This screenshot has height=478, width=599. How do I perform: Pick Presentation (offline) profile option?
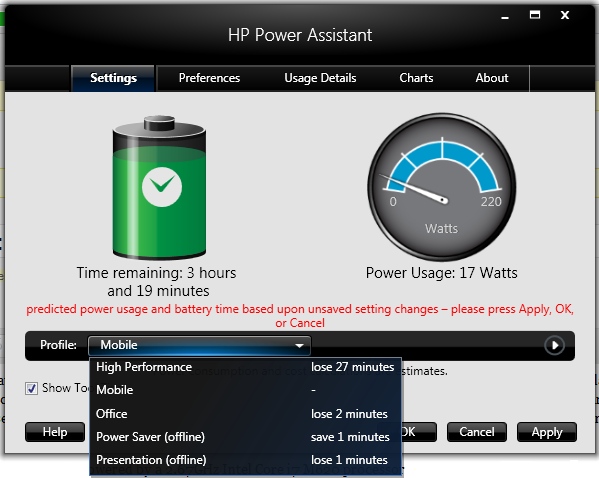coord(246,460)
